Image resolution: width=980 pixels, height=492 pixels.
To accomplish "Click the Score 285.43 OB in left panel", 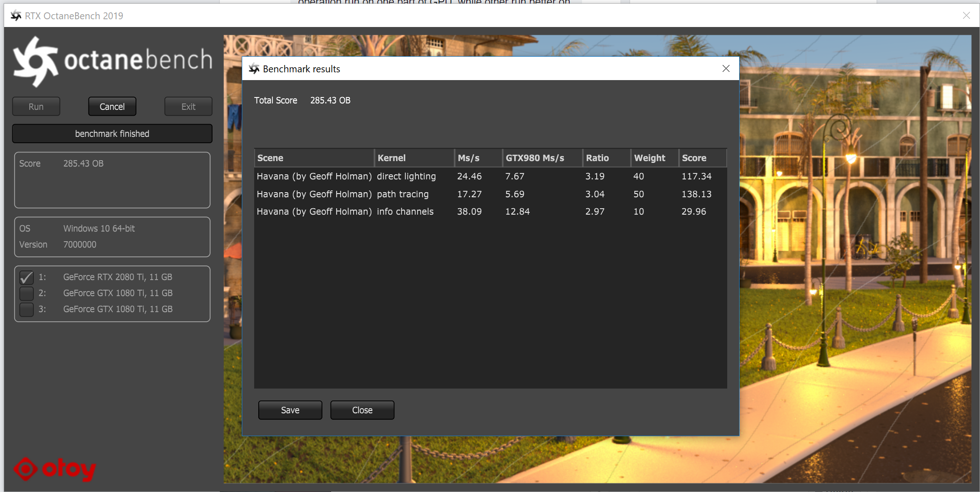I will 83,163.
